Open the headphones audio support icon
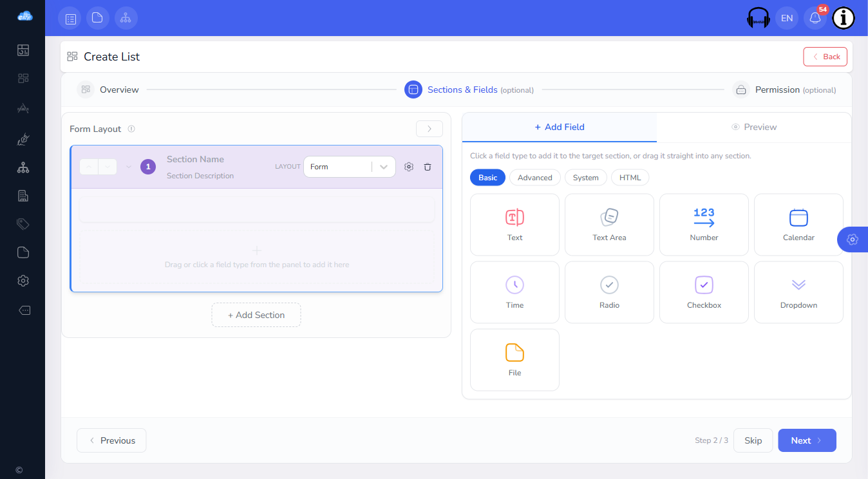868x479 pixels. tap(759, 18)
